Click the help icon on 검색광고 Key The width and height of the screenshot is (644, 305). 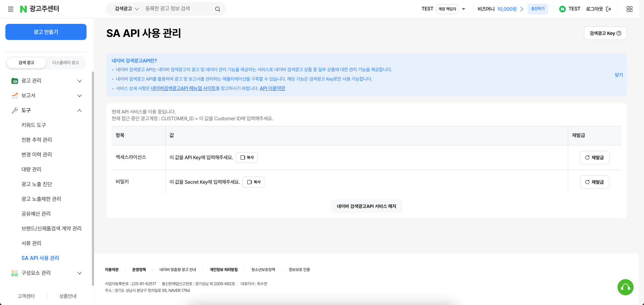[x=619, y=33]
